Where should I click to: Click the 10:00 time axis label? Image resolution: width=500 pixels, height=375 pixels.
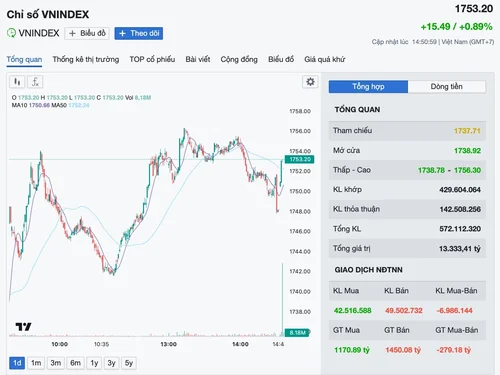[x=60, y=344]
